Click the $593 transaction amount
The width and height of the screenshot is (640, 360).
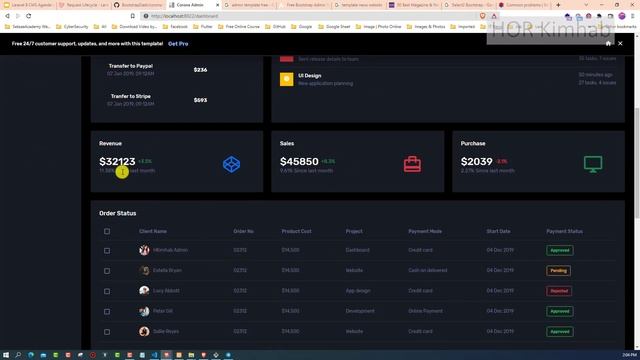point(200,100)
